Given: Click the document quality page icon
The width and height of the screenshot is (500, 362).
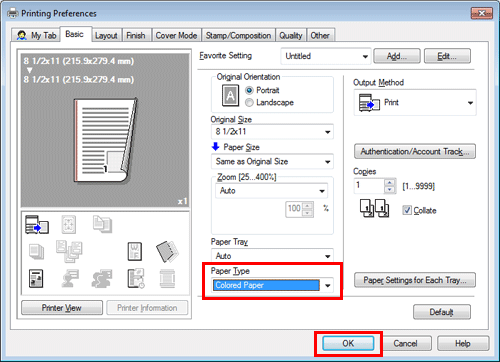Looking at the screenshot, I should [x=36, y=279].
